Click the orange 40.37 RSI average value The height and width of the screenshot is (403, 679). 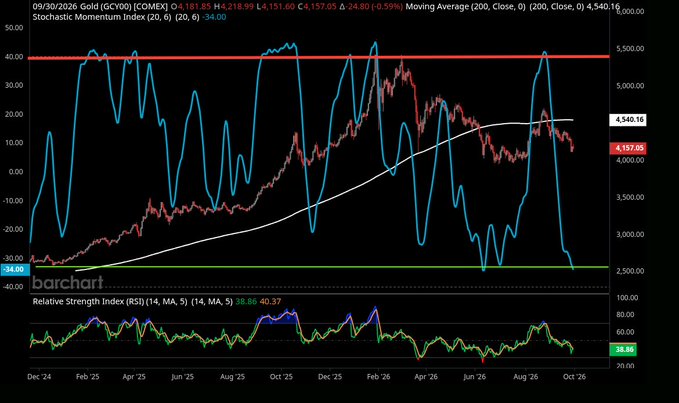(270, 301)
